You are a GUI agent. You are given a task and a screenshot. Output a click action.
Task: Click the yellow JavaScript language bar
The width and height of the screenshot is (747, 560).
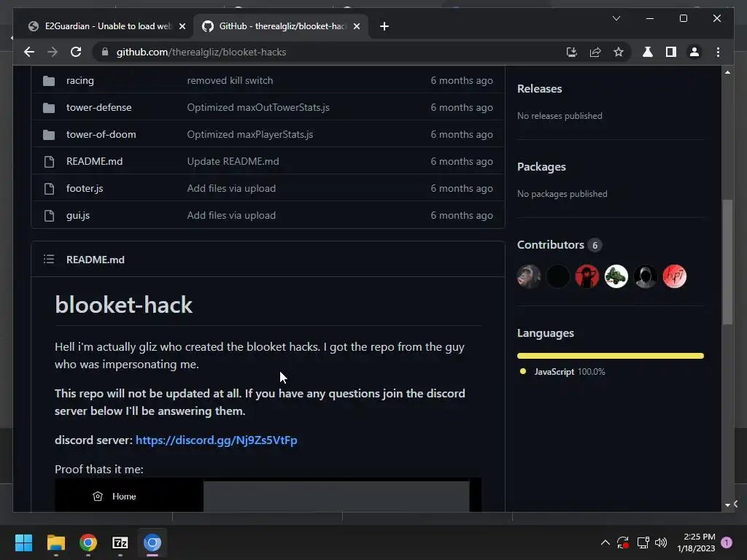click(x=611, y=356)
